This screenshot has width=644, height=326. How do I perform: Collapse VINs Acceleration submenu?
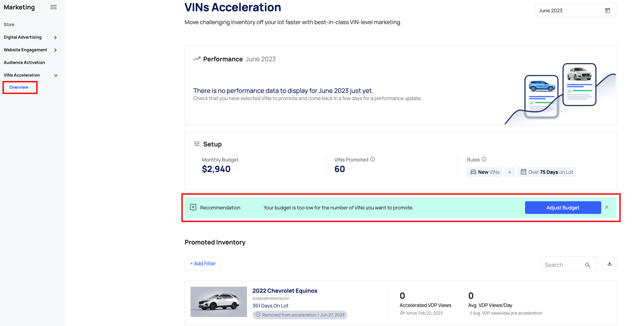pos(56,75)
